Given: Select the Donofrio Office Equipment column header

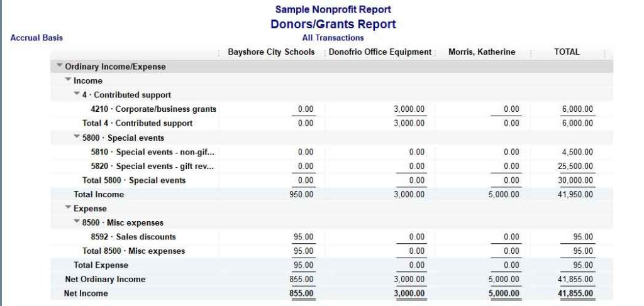Looking at the screenshot, I should pyautogui.click(x=379, y=52).
